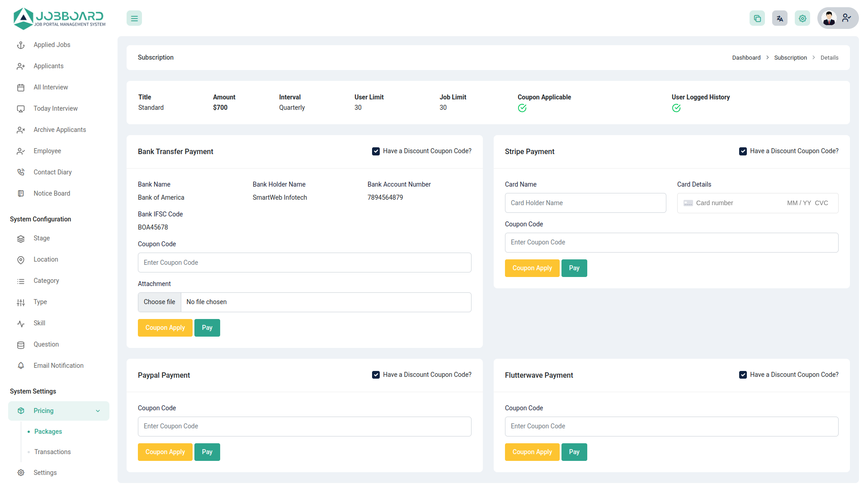This screenshot has width=868, height=488.
Task: Open the Dashboard breadcrumb link
Action: [x=746, y=57]
